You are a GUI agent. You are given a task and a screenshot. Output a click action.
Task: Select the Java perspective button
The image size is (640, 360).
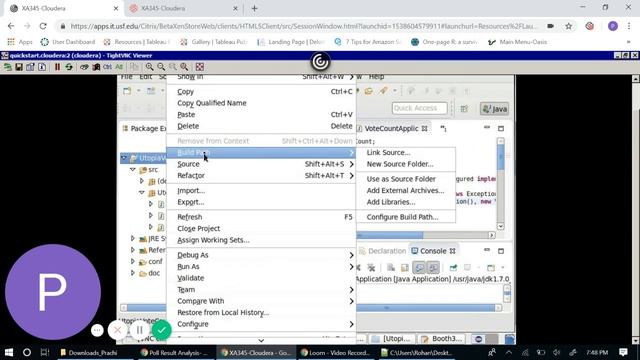[494, 109]
